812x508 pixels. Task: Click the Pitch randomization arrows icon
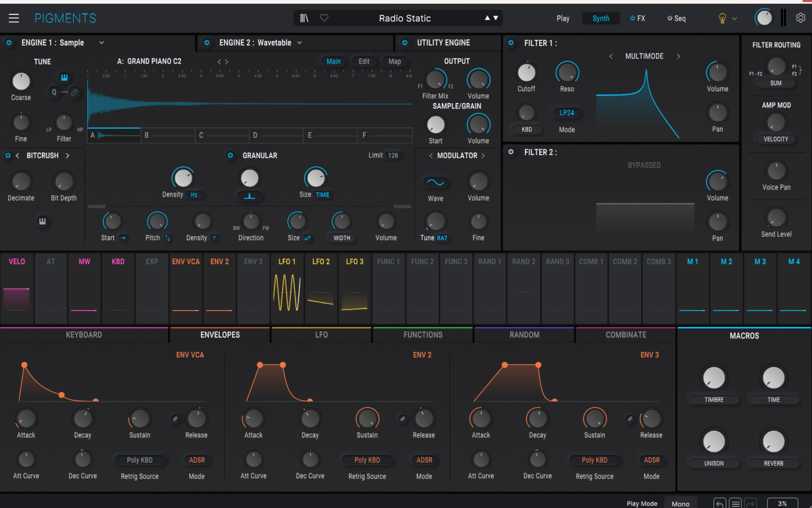pos(167,238)
